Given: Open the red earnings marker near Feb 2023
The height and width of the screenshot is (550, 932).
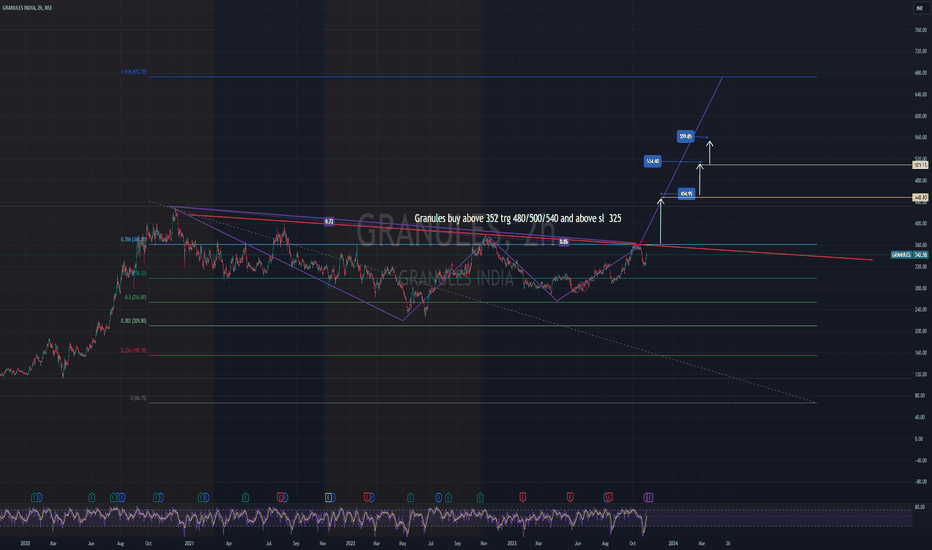Looking at the screenshot, I should click(523, 497).
